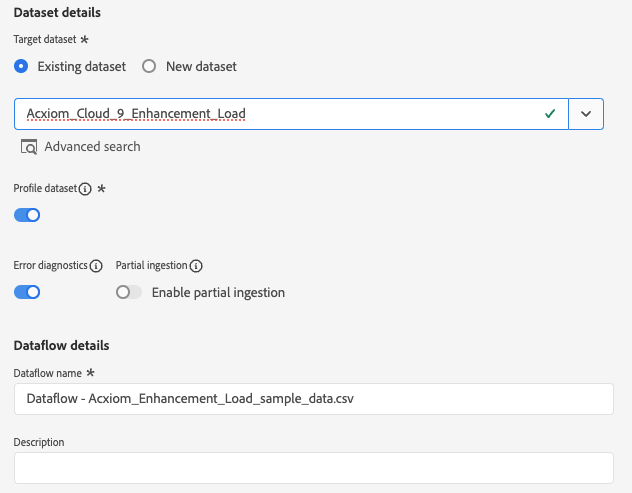Click the Partial ingestion label text

151,266
